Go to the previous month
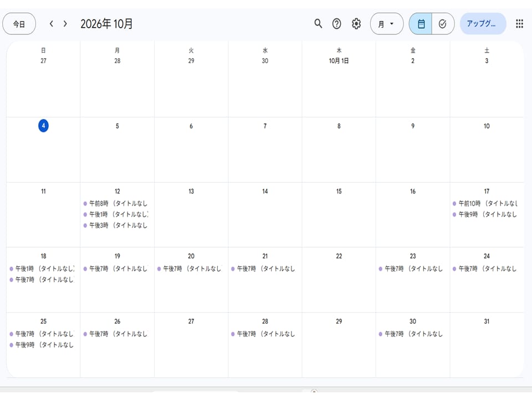This screenshot has width=532, height=399. pos(51,24)
